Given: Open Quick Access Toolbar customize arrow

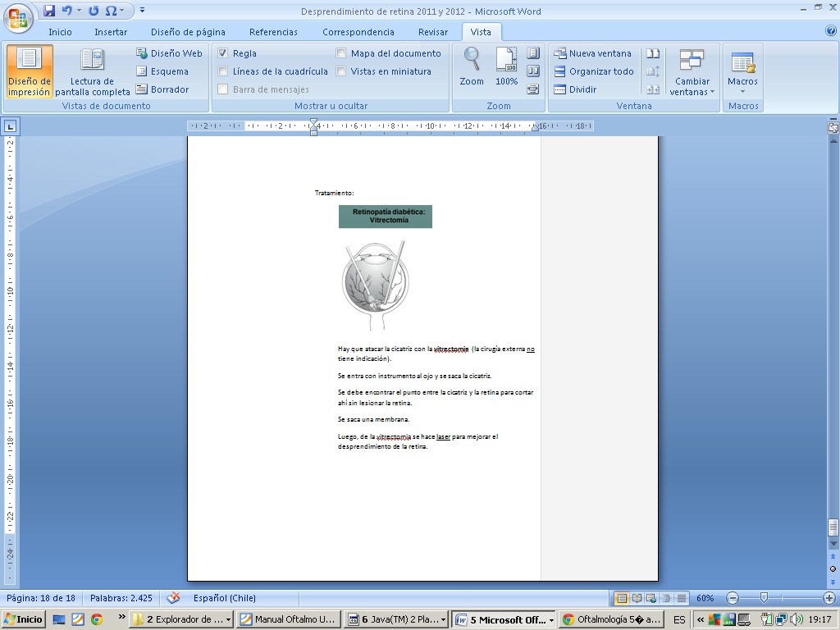Looking at the screenshot, I should tap(142, 11).
